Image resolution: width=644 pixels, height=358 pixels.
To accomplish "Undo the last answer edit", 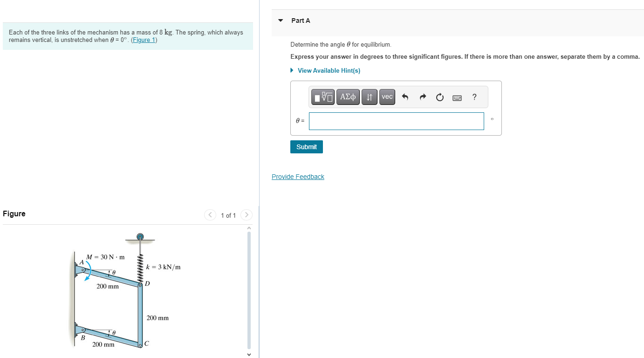I will click(405, 97).
